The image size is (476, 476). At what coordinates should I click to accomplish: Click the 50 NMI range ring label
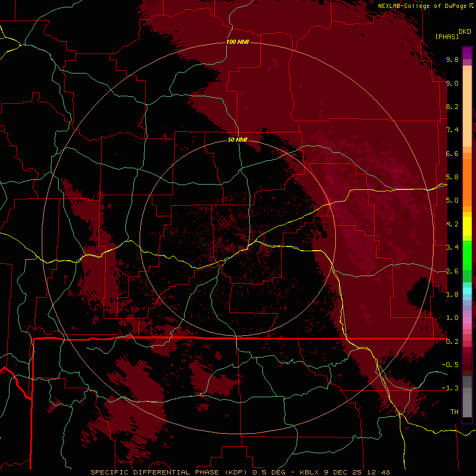point(237,140)
